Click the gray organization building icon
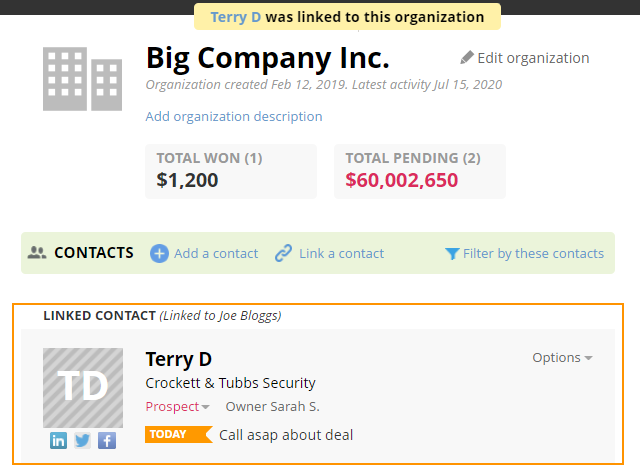The height and width of the screenshot is (470, 640). tap(82, 79)
